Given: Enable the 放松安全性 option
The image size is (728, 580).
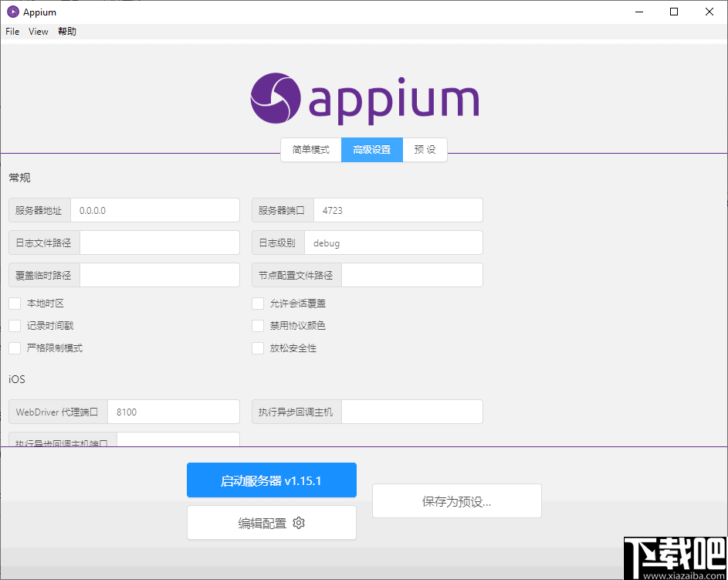Looking at the screenshot, I should click(x=258, y=348).
